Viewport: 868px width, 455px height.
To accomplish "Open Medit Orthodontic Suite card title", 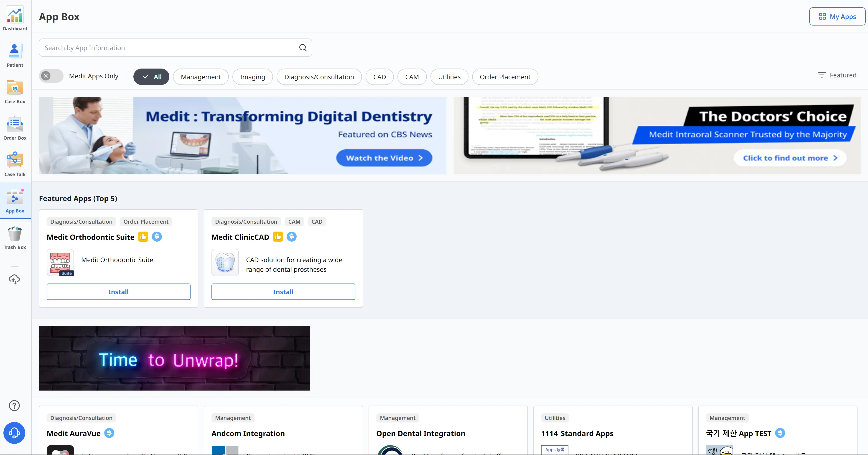I will [90, 237].
